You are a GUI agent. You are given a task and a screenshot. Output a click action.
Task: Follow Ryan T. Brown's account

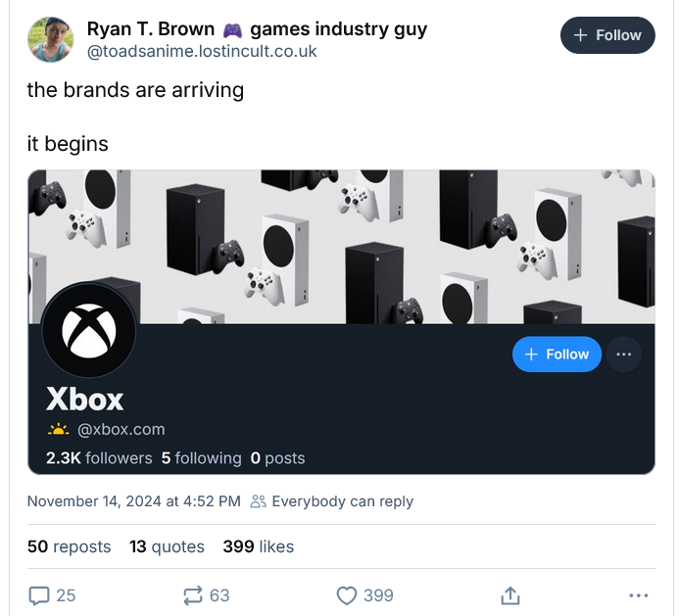coord(607,35)
